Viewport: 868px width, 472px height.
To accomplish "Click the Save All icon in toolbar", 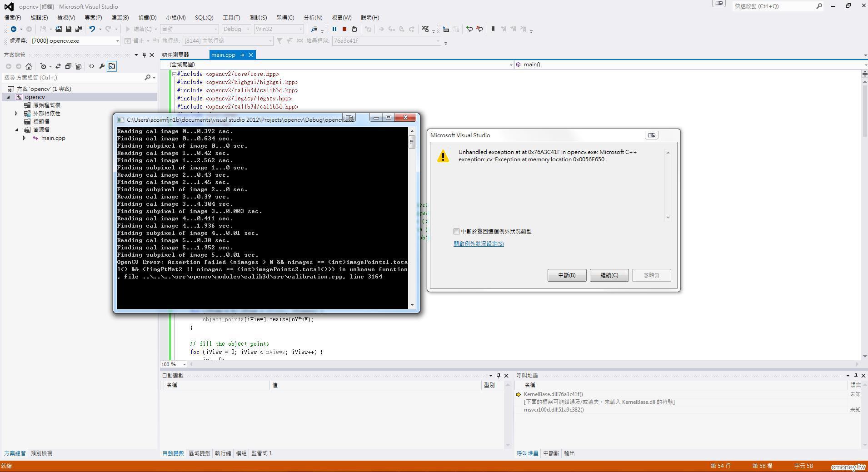I will (78, 29).
